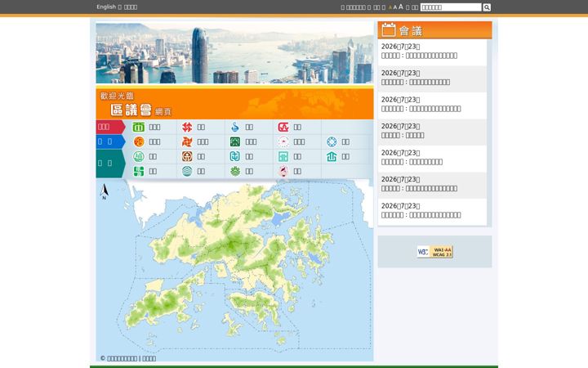
Task: Select the blue region arrow label
Action: pyautogui.click(x=110, y=141)
